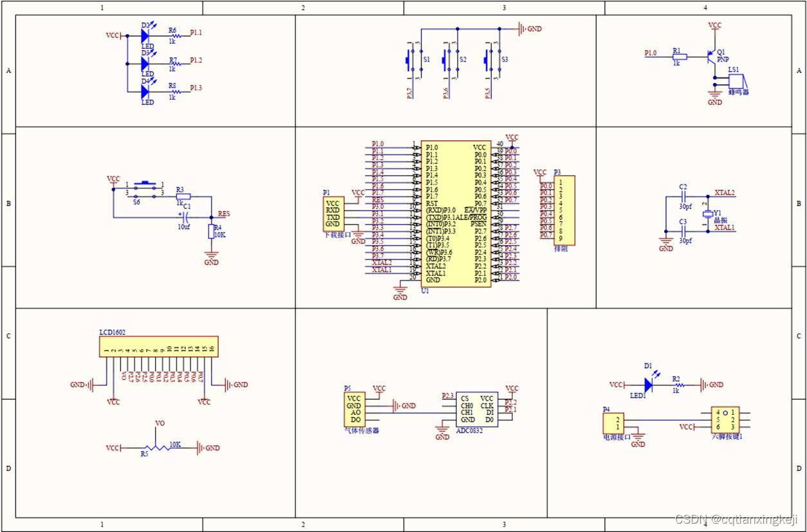Click the P1.1 label after R6

196,32
